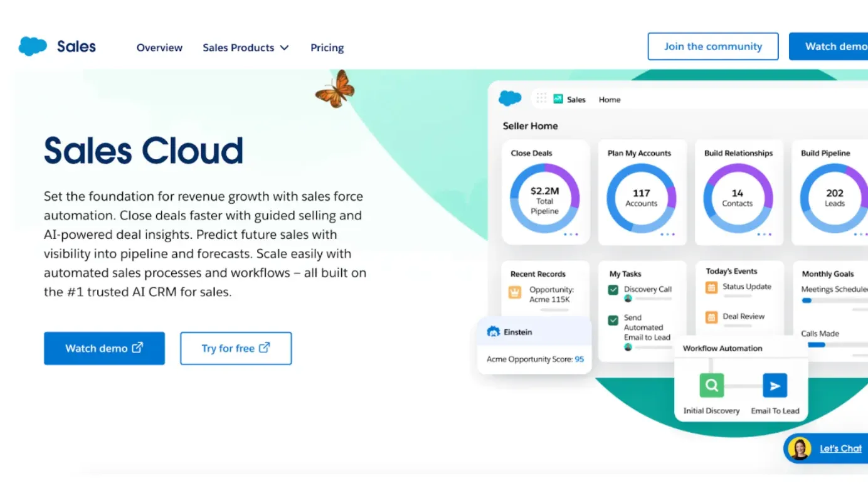
Task: Click the Monthly Goals heading
Action: tap(828, 274)
